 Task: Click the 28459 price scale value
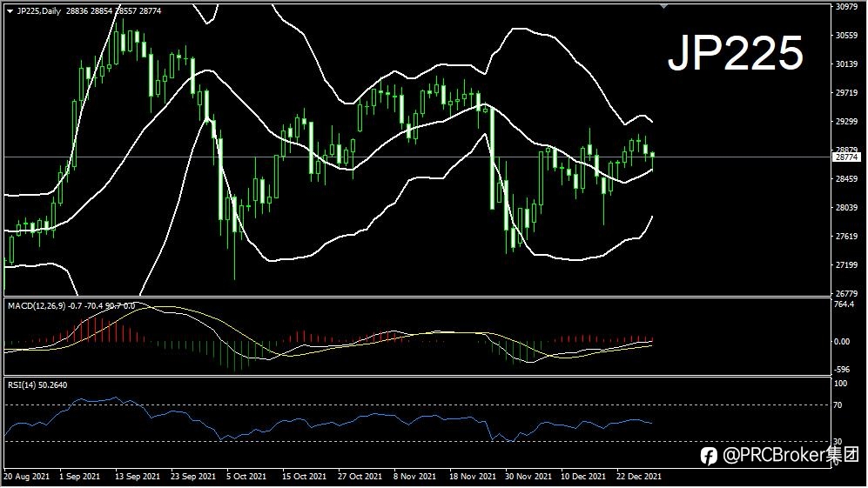[x=846, y=179]
